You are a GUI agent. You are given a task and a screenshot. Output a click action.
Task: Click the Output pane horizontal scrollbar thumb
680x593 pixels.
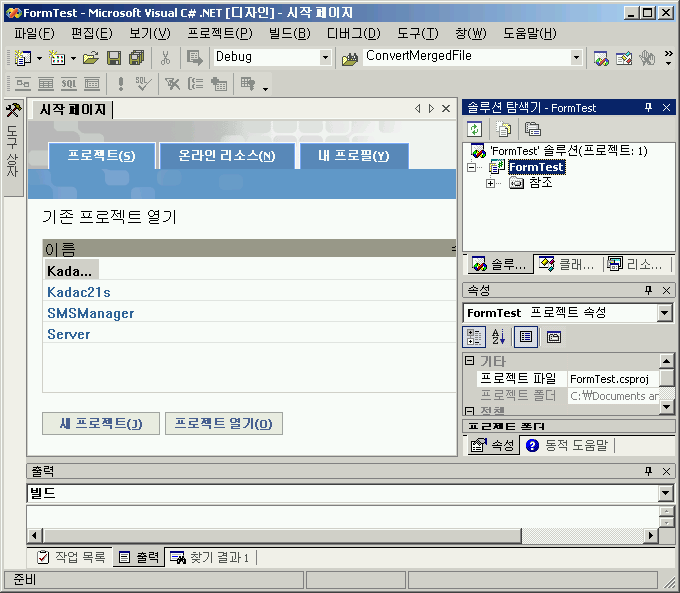click(x=282, y=536)
